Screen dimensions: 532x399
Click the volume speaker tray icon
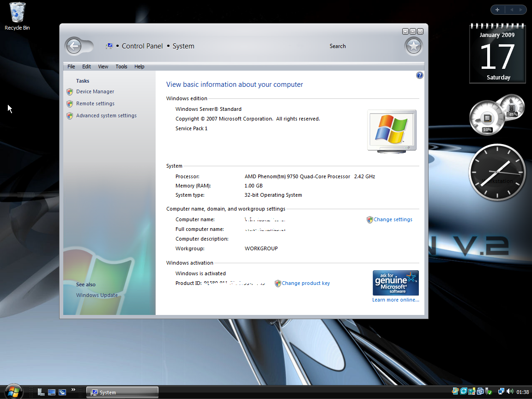510,392
